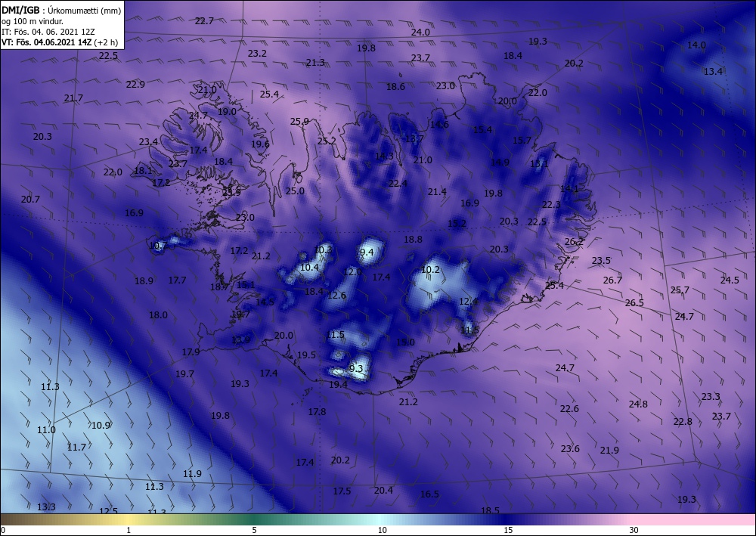Image resolution: width=756 pixels, height=536 pixels.
Task: Click the map value 25.2
Action: (x=327, y=141)
